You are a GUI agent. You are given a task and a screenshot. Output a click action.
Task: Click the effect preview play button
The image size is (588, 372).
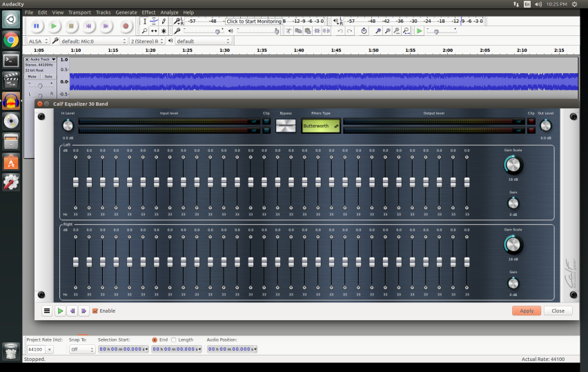60,311
